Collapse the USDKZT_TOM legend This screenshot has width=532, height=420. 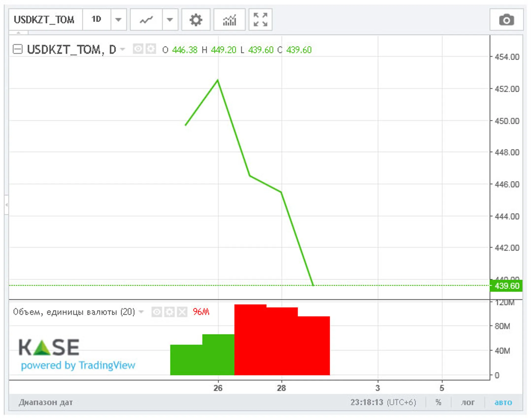[18, 49]
